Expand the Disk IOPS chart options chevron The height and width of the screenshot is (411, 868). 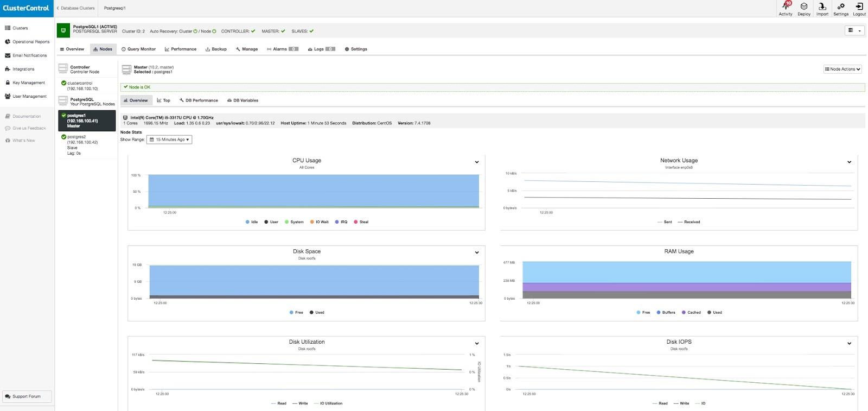click(849, 343)
